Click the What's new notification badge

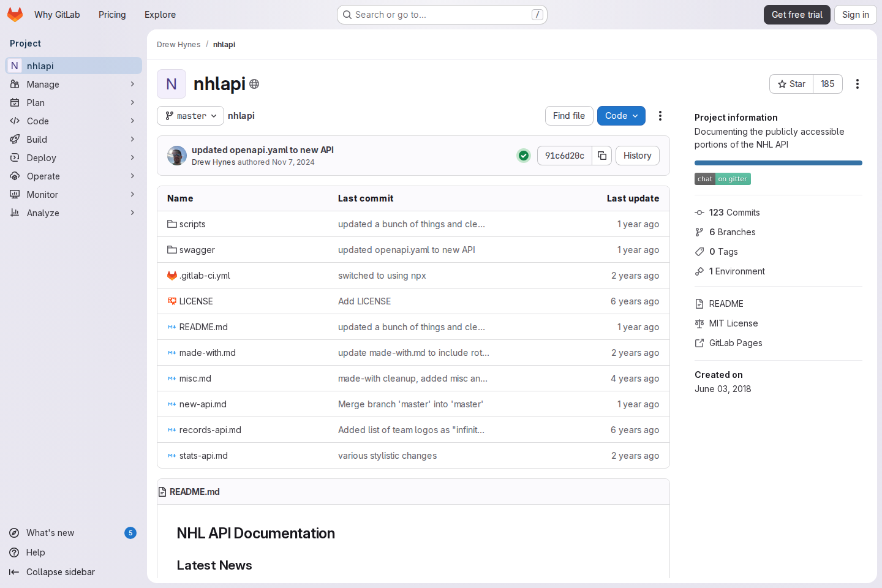click(x=130, y=533)
